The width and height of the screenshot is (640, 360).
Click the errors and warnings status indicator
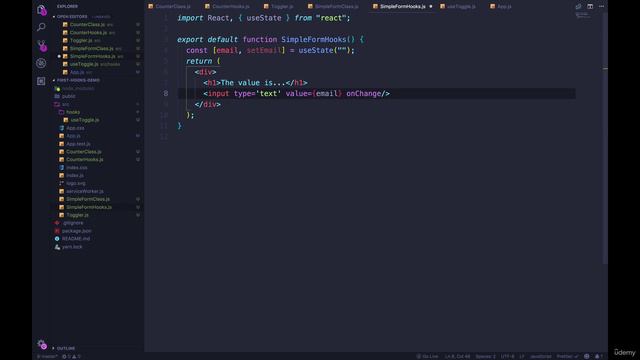tap(71, 356)
